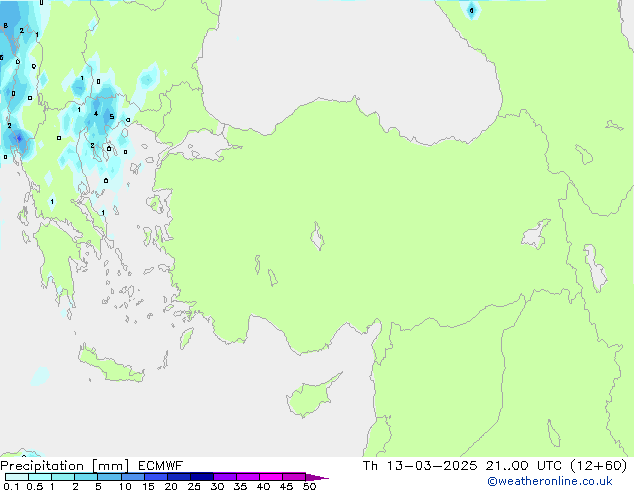Select the 10 mm legend swatch
634x490 pixels.
(x=132, y=477)
